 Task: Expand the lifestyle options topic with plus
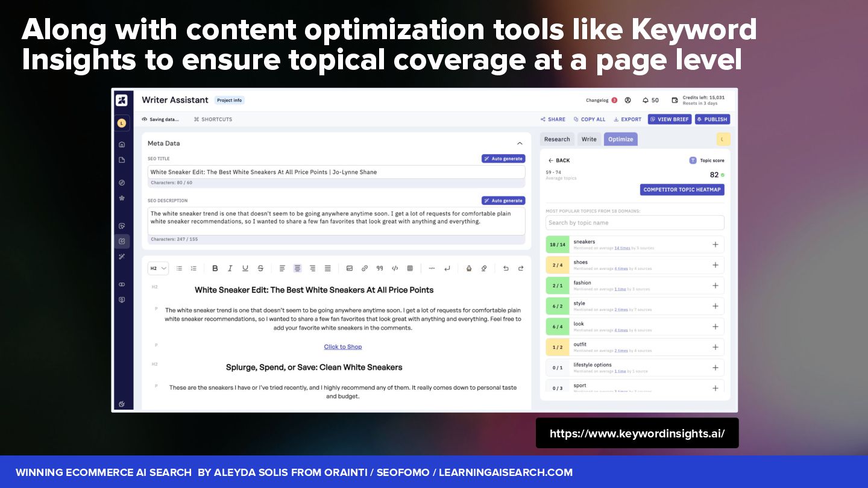click(715, 368)
